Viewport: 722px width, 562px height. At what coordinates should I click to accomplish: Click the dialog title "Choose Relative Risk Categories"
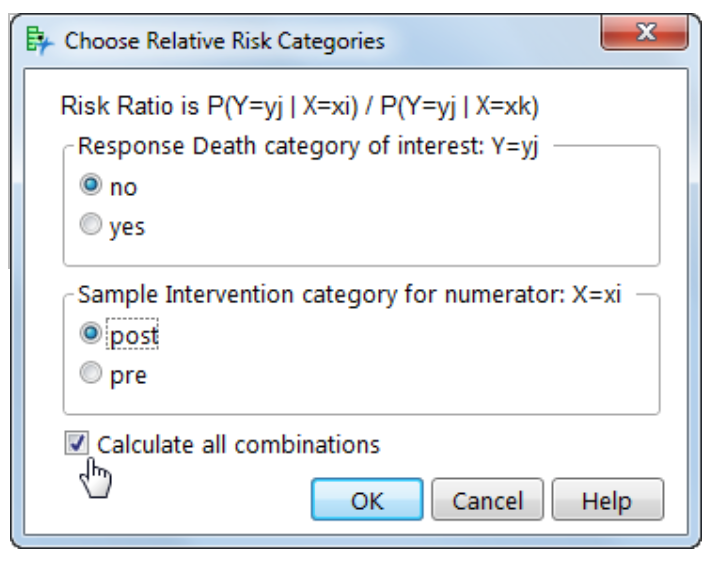[x=225, y=41]
